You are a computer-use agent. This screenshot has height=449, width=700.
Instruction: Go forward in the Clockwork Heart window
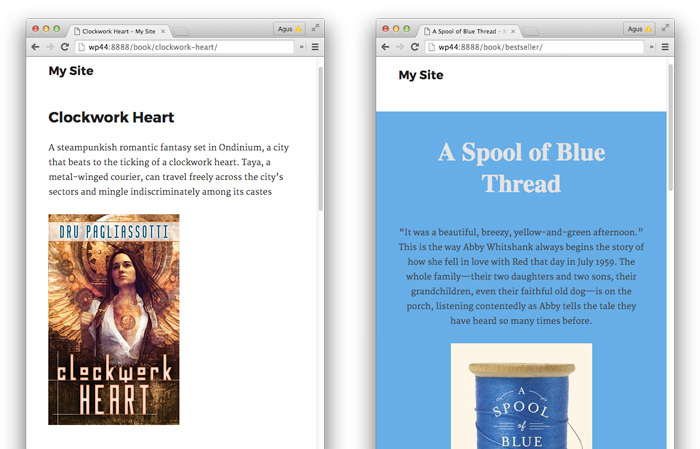[50, 47]
